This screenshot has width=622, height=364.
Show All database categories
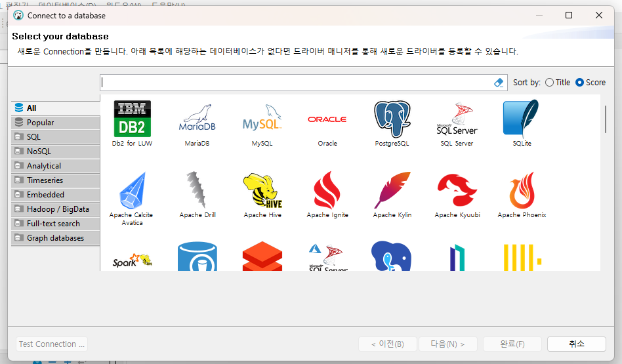pos(56,108)
